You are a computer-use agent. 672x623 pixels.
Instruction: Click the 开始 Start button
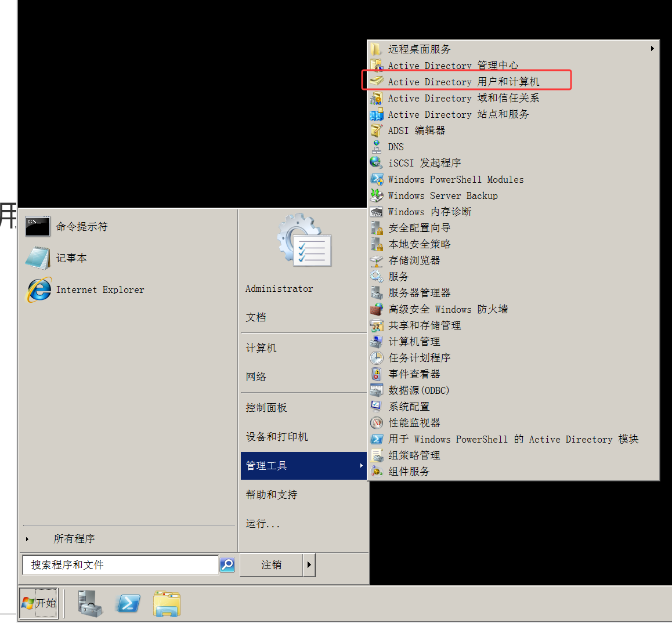coord(38,603)
